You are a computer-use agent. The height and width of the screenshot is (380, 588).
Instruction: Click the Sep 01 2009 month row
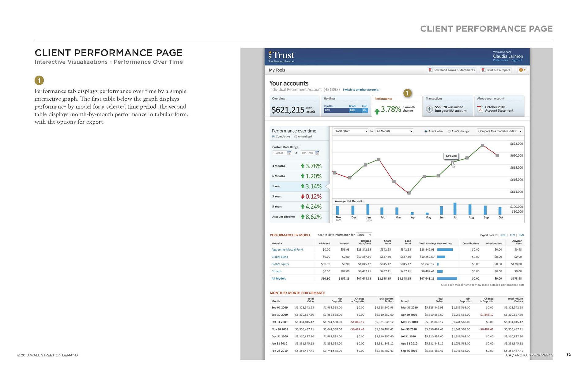click(x=332, y=307)
